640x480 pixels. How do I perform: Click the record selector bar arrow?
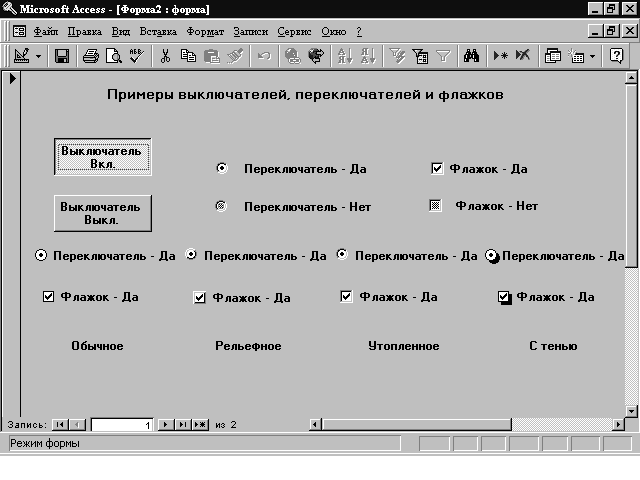(x=12, y=78)
